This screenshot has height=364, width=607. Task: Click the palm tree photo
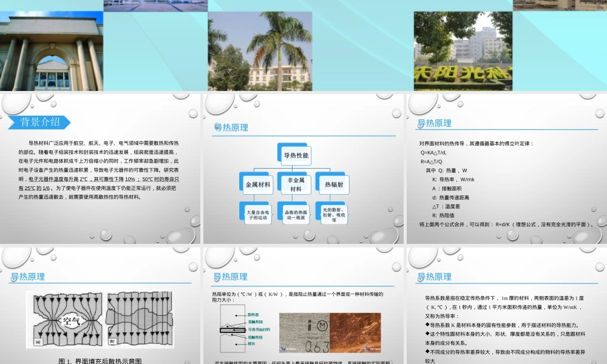click(x=260, y=51)
